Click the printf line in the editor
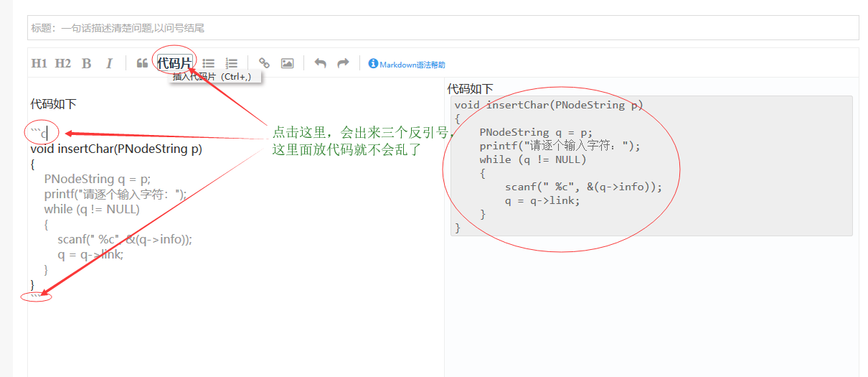The width and height of the screenshot is (868, 377). pos(115,194)
